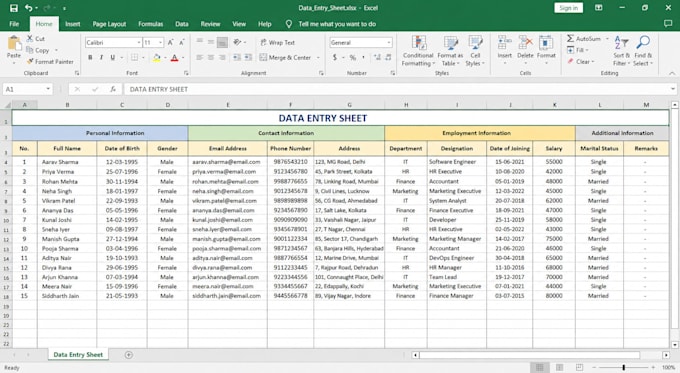Screen dimensions: 680x373
Task: Add a new sheet with plus icon
Action: click(128, 355)
